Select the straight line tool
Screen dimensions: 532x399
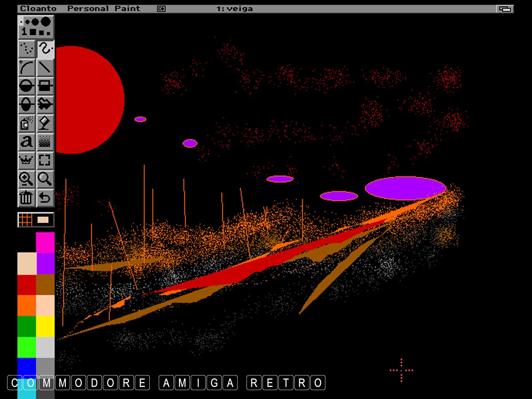(x=45, y=67)
